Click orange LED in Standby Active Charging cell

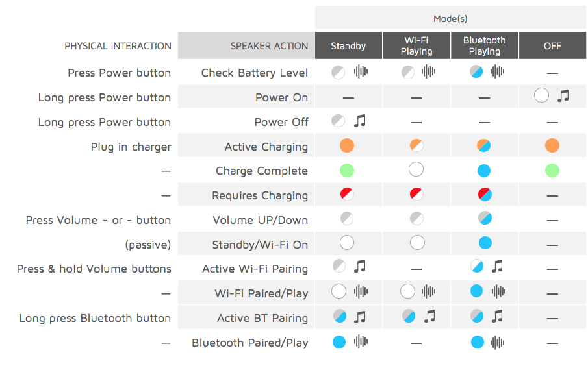tap(347, 146)
